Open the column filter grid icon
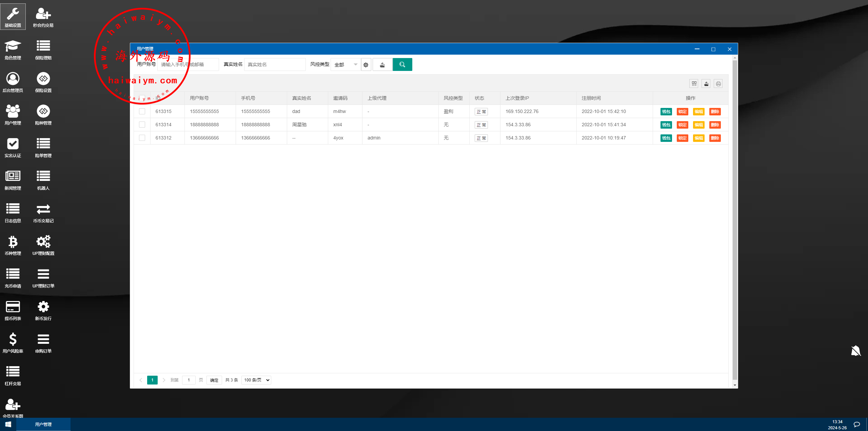Image resolution: width=868 pixels, height=431 pixels. pyautogui.click(x=694, y=84)
